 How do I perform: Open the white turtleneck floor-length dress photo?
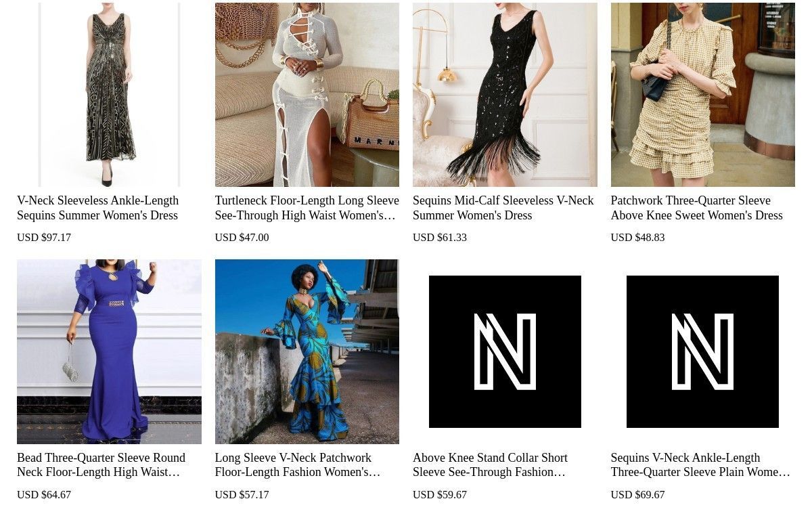coord(307,95)
